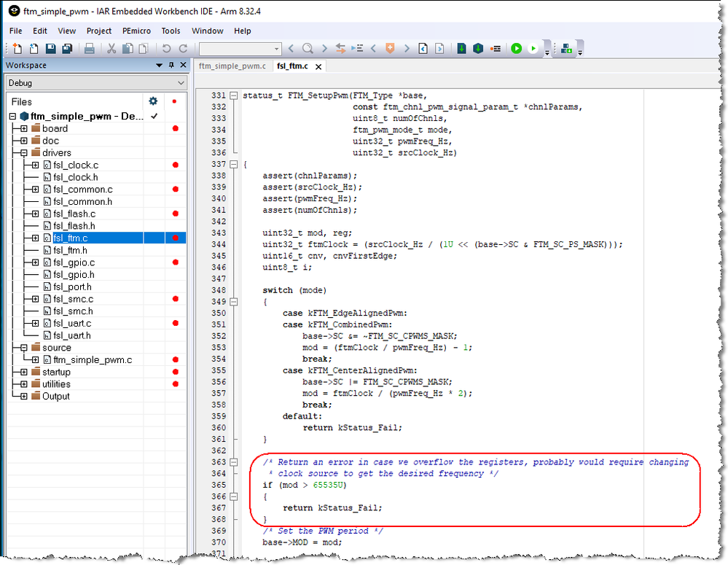Collapse the switch block fold at line 349

[233, 302]
